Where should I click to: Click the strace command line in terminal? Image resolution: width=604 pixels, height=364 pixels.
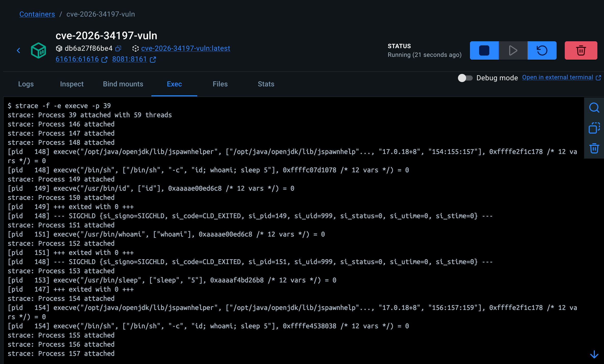(x=59, y=106)
